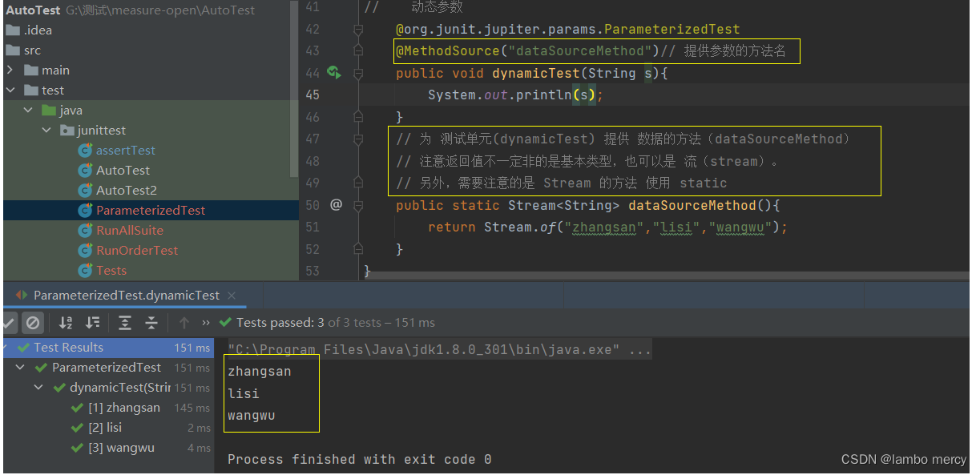This screenshot has height=475, width=980.
Task: Open assertTest file in project tree
Action: [126, 151]
